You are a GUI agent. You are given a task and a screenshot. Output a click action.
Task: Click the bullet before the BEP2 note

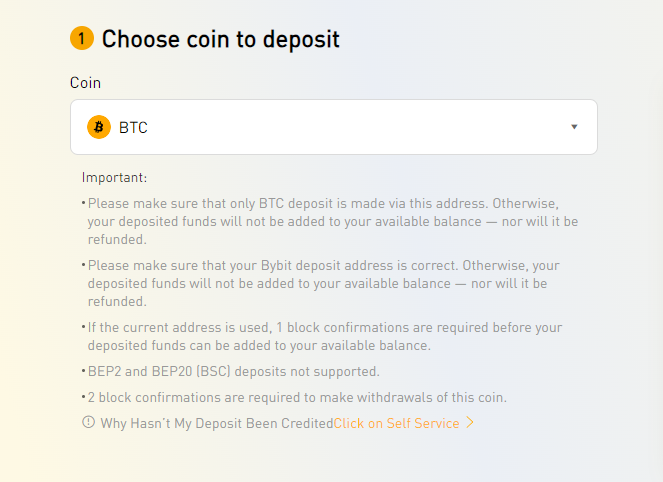tap(84, 372)
